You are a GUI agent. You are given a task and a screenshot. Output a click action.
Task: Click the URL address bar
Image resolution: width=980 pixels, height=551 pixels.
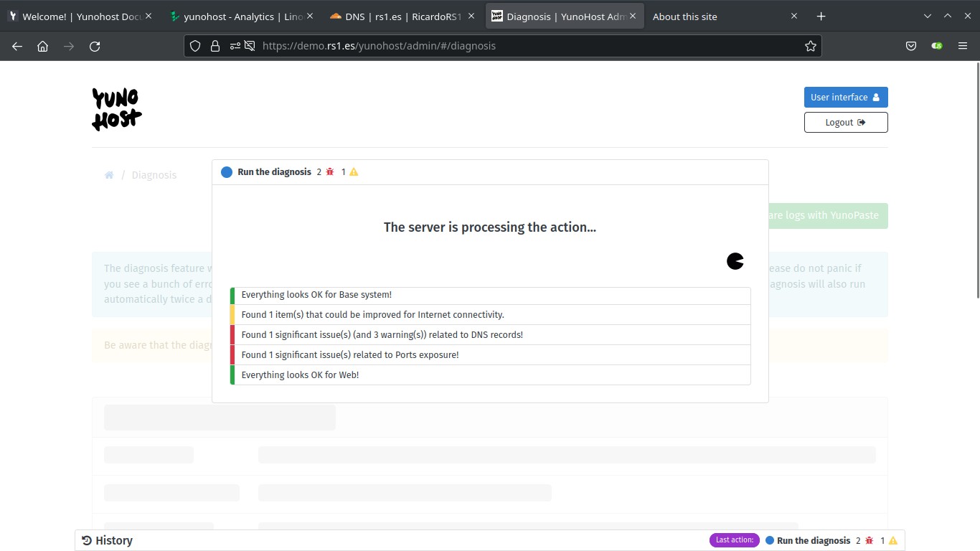pyautogui.click(x=502, y=46)
